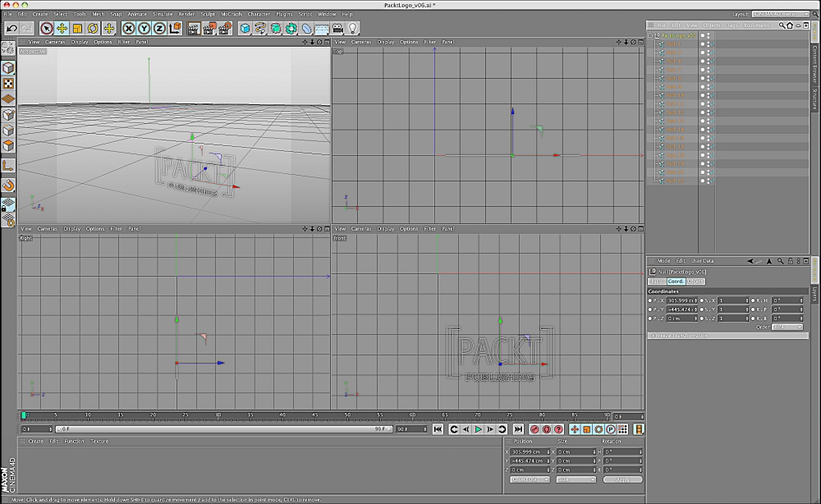Toggle the Y-axis lock
Screen dimensions: 821x504
point(144,28)
